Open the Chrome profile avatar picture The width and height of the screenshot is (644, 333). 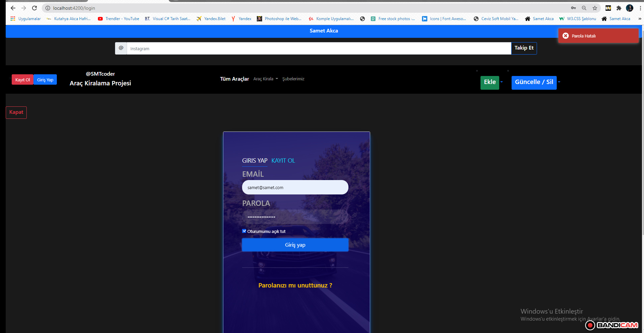point(630,8)
